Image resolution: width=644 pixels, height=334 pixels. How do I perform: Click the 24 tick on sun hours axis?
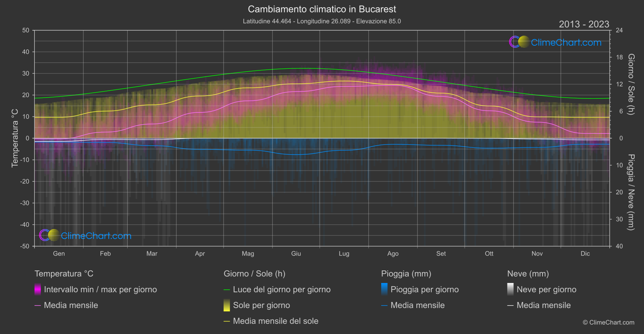[x=619, y=30]
